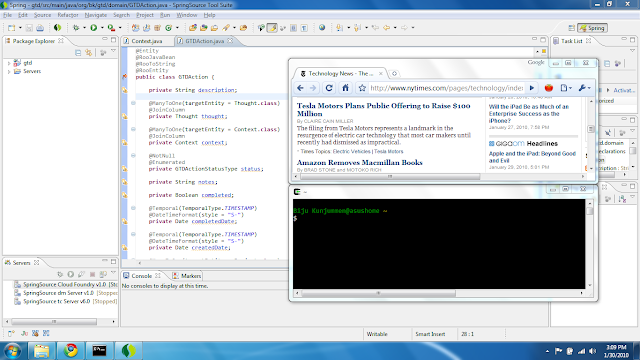The height and width of the screenshot is (360, 640).
Task: Expand the gtd project tree node
Action: click(x=9, y=63)
